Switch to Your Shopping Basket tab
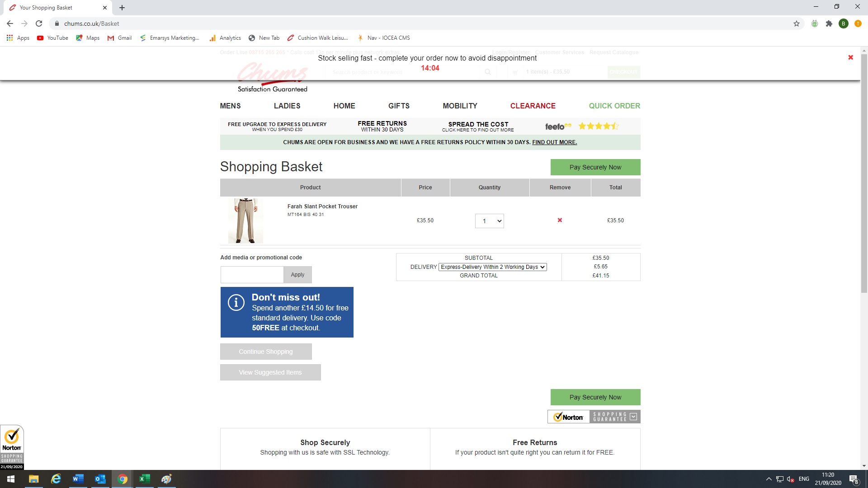The width and height of the screenshot is (868, 488). 57,8
